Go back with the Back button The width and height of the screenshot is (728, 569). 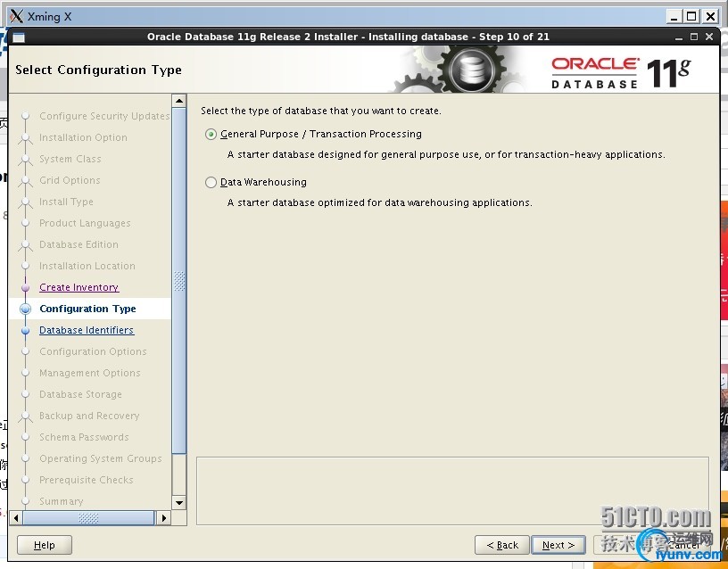tap(502, 545)
